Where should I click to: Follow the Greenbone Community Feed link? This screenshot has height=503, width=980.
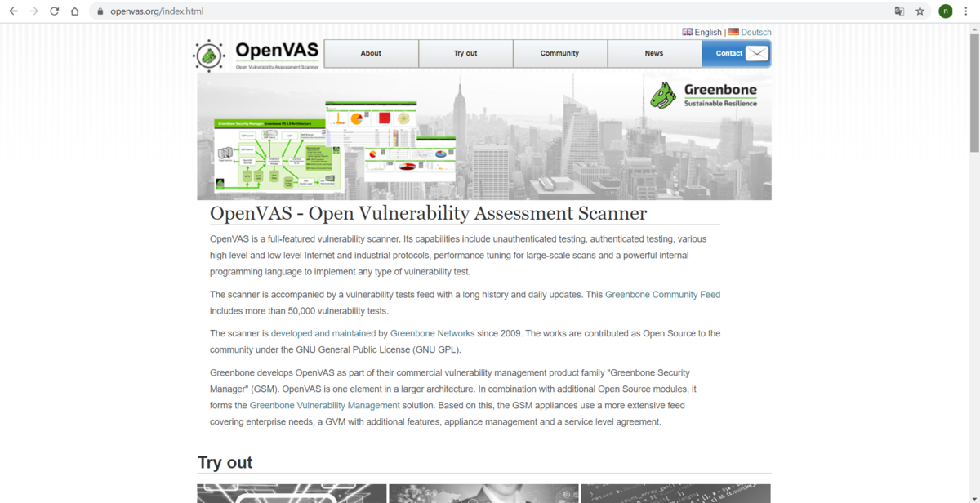click(662, 295)
